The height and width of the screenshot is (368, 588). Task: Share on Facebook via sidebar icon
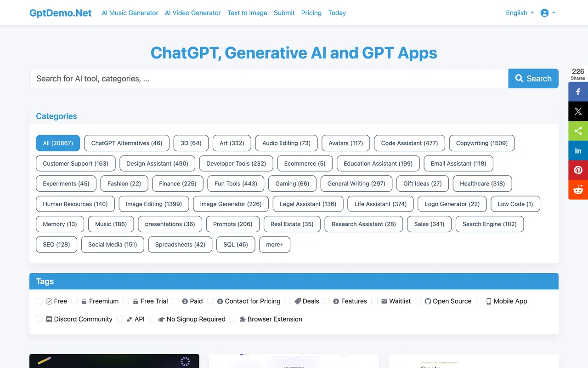(578, 92)
